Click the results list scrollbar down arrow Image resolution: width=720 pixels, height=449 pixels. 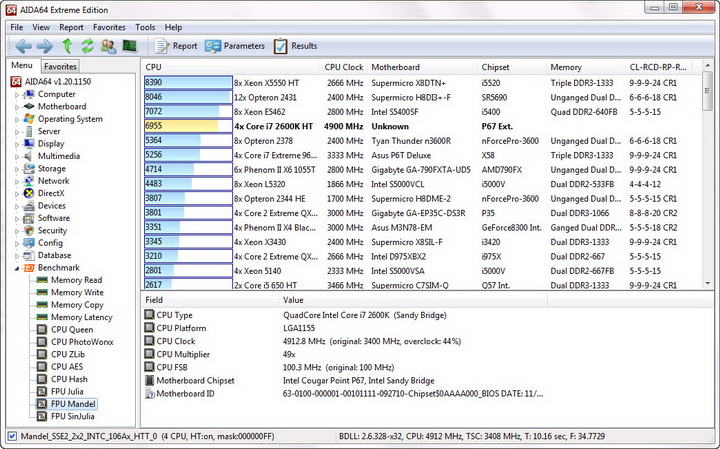(x=707, y=284)
